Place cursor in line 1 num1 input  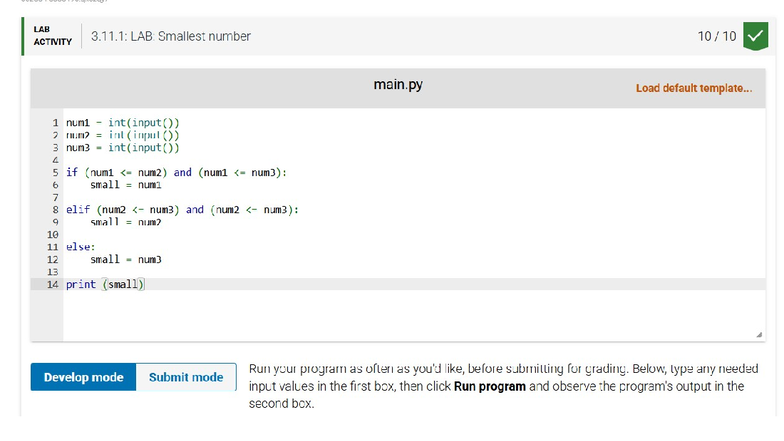(122, 122)
